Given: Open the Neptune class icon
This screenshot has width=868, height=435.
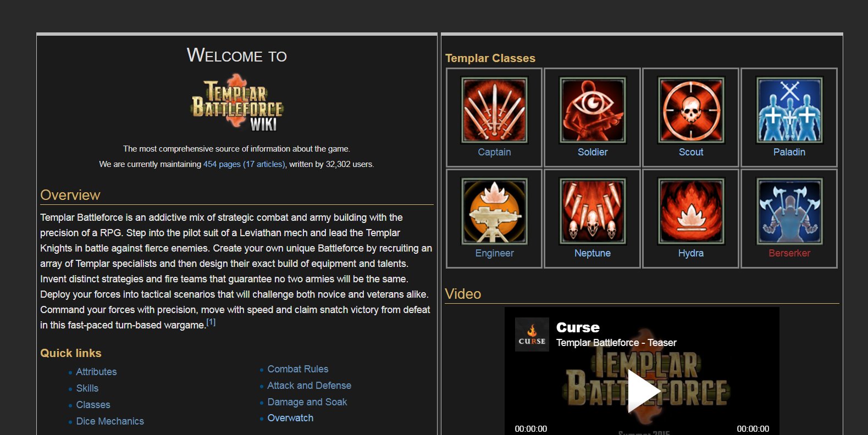Looking at the screenshot, I should [x=593, y=211].
